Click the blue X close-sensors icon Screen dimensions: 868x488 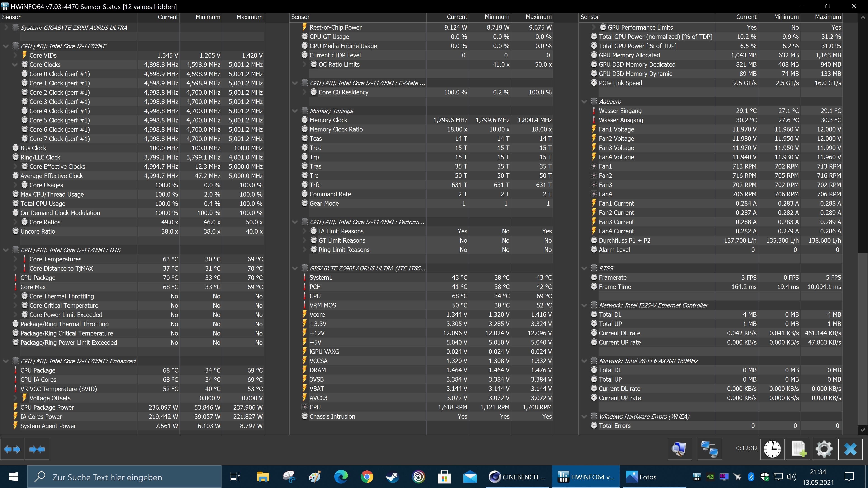(850, 449)
